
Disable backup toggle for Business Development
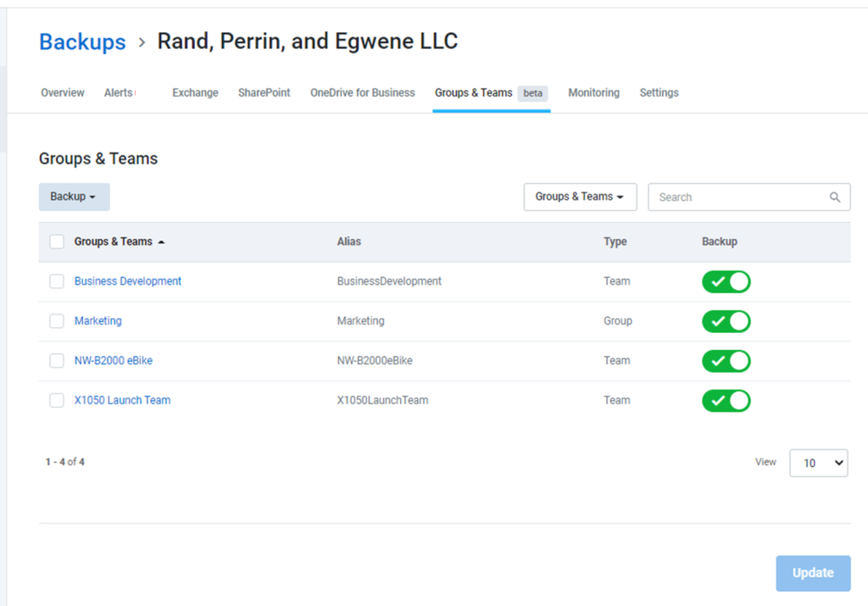click(726, 281)
